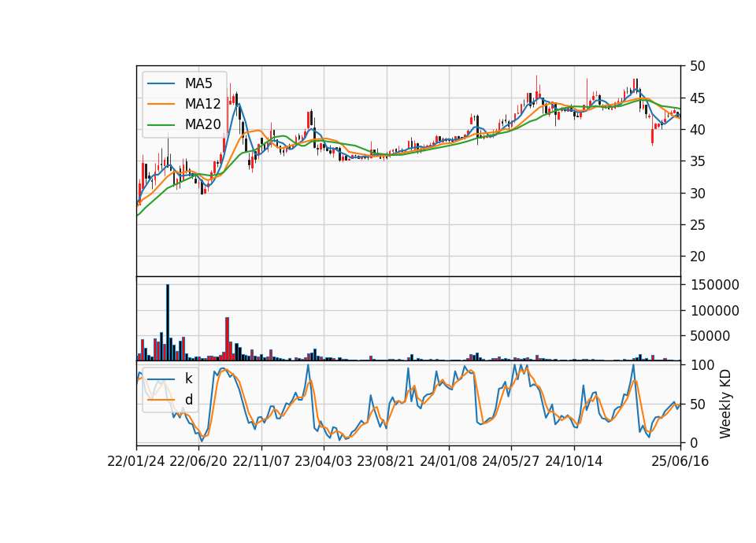Click the tall red volume bar near 85000
Viewport: 756px width, 543px height.
(x=227, y=338)
